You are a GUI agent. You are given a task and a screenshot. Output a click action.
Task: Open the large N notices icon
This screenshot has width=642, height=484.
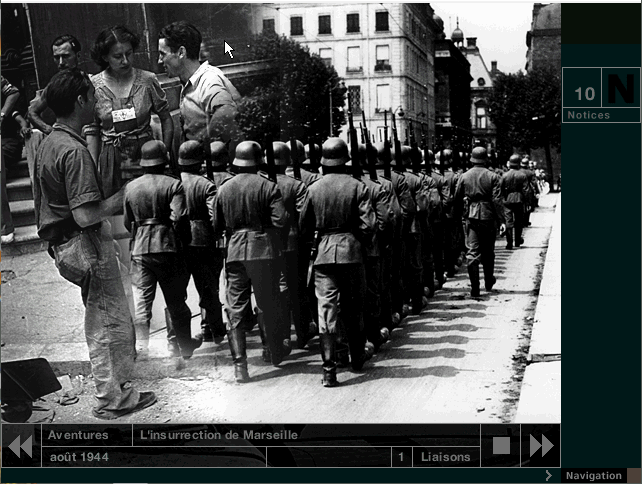click(x=621, y=89)
